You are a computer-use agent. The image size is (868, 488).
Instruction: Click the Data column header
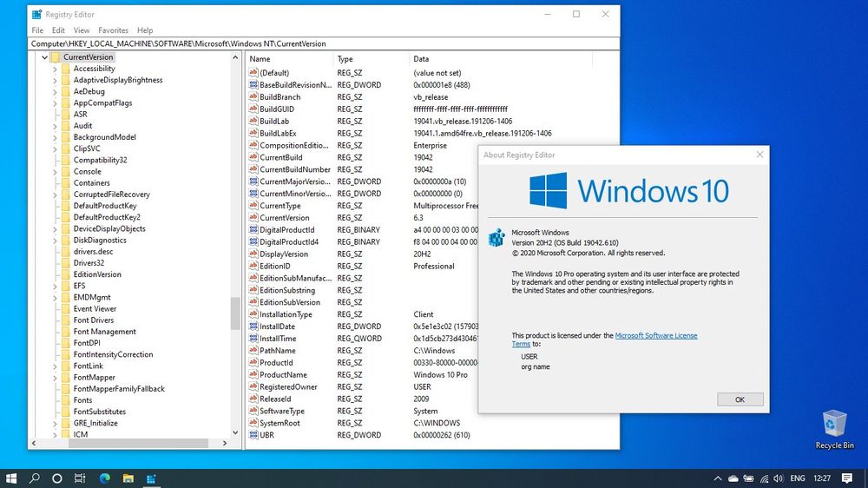[501, 59]
